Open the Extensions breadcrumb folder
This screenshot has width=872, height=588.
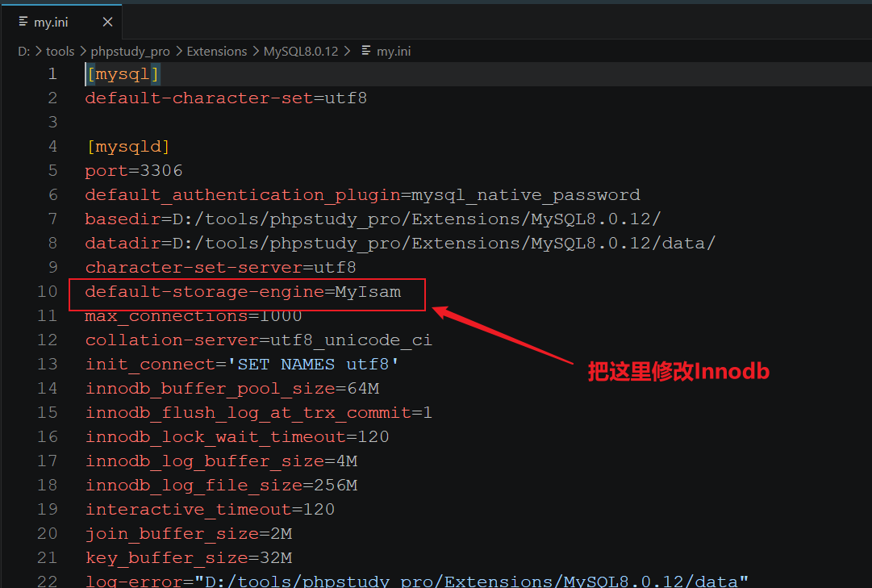(217, 51)
